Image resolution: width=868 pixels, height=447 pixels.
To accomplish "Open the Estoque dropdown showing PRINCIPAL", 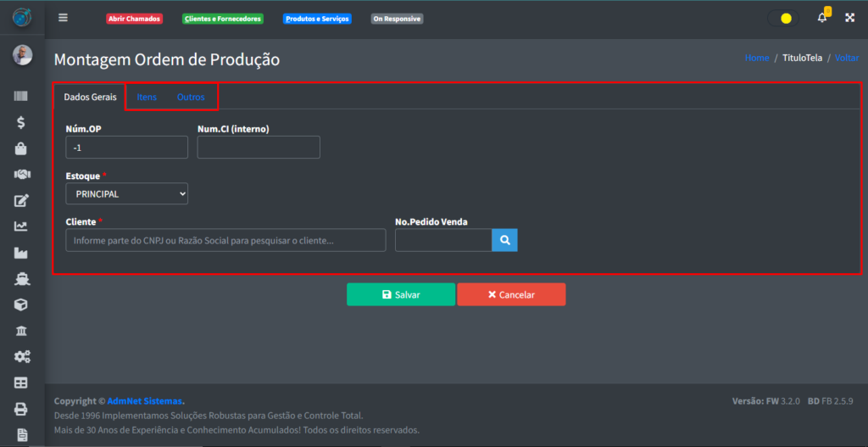I will tap(126, 194).
